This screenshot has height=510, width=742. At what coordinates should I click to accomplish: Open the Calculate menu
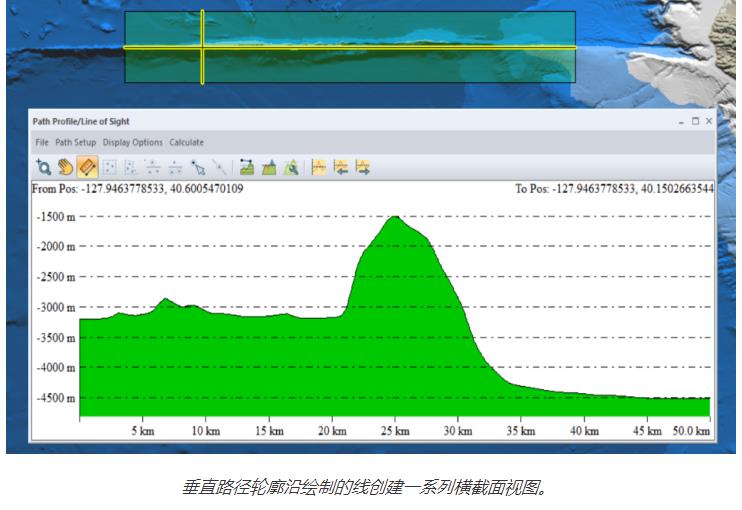tap(186, 142)
